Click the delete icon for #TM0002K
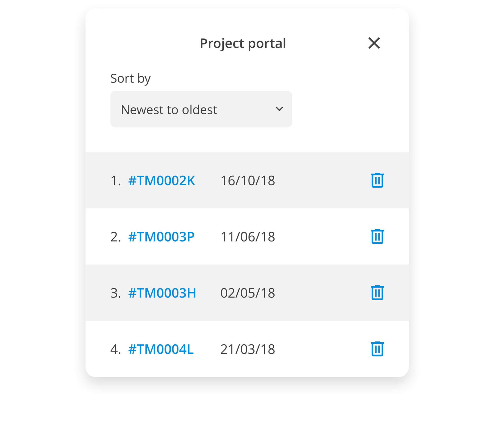The height and width of the screenshot is (448, 495). (x=377, y=180)
